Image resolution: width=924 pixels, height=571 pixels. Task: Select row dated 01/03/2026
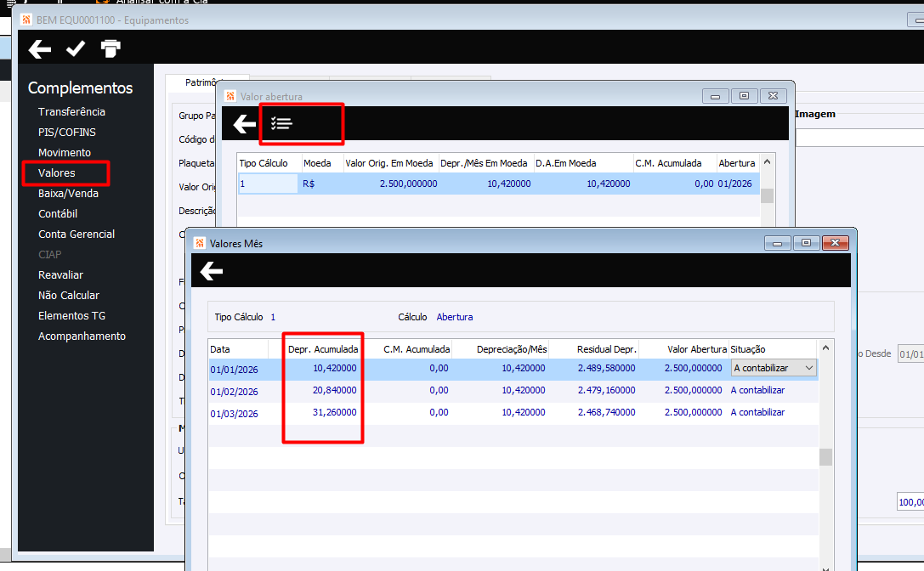pyautogui.click(x=513, y=413)
